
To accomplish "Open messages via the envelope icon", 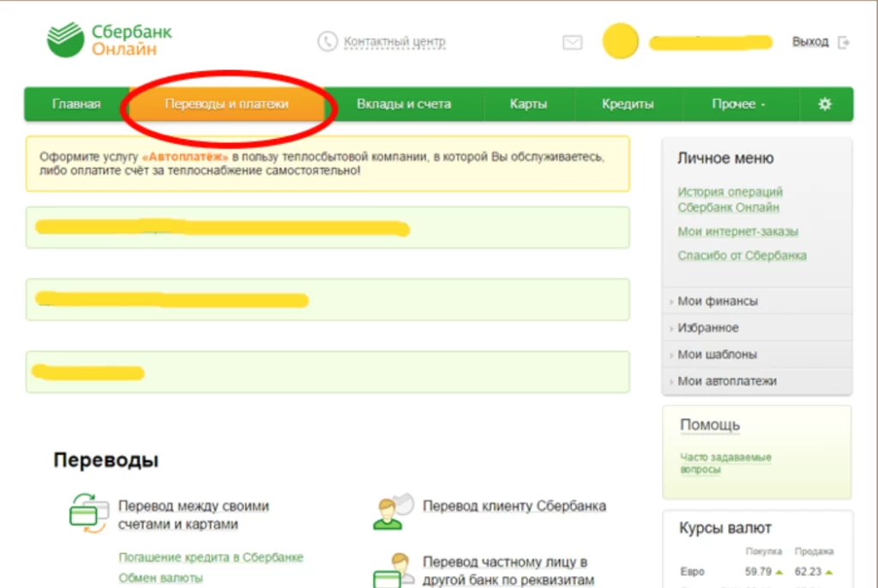I will click(x=572, y=42).
